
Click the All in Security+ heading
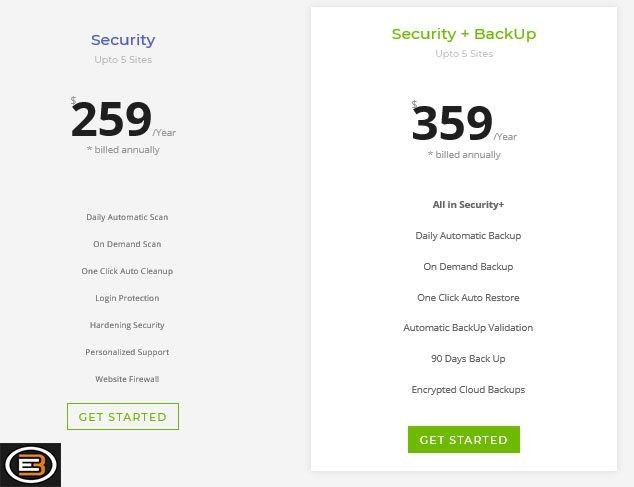(x=468, y=205)
